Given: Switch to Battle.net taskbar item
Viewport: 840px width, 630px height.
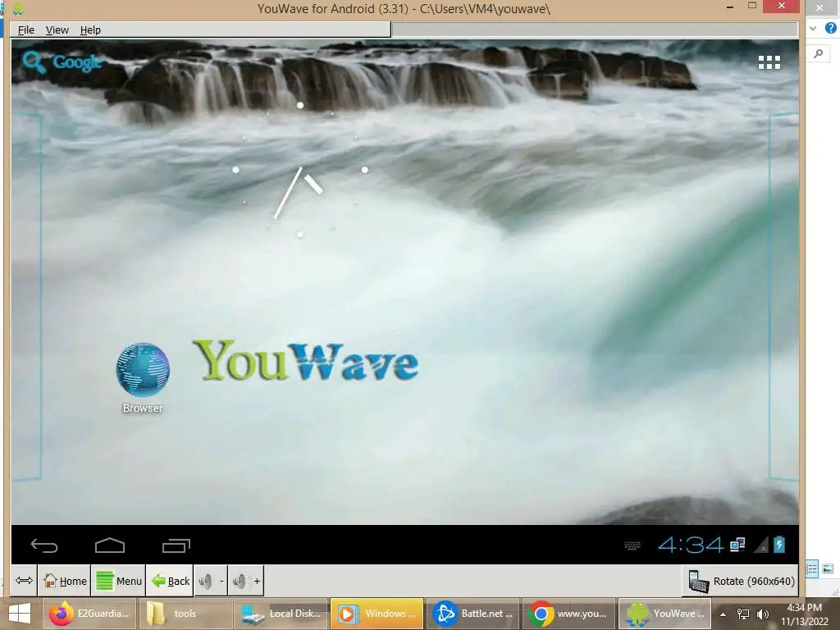Looking at the screenshot, I should click(473, 614).
